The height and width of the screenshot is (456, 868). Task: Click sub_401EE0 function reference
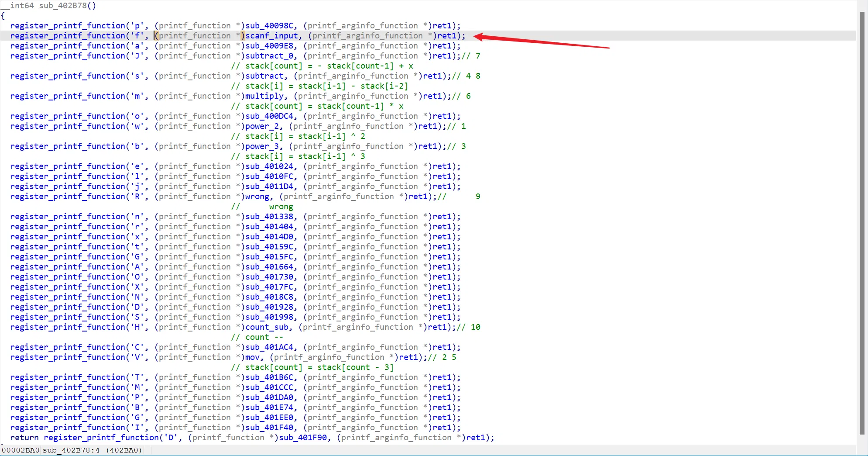pos(269,418)
